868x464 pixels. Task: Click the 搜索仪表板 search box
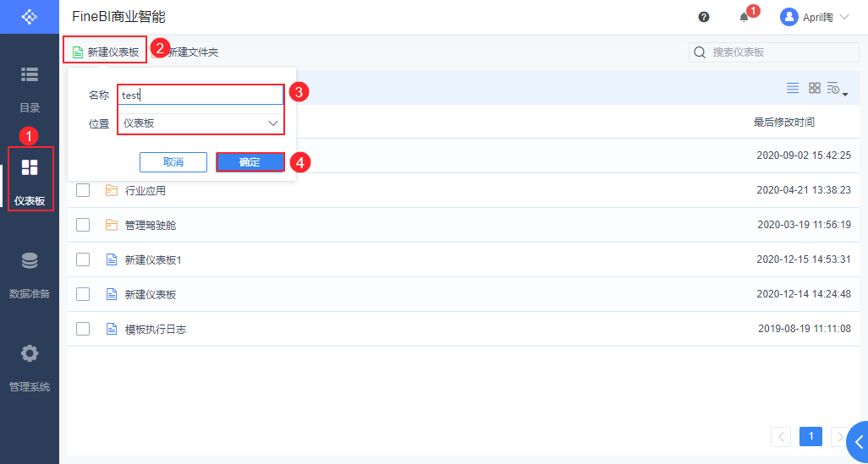click(x=774, y=52)
